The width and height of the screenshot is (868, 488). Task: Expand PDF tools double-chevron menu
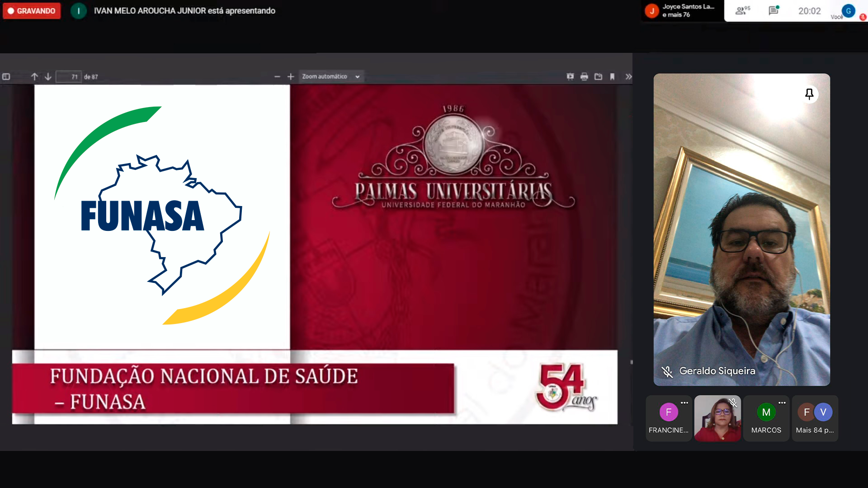click(x=628, y=77)
